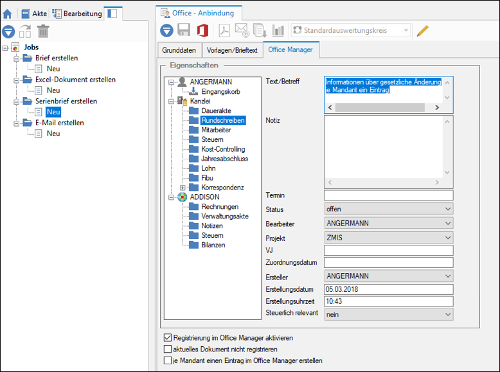Open the Steuerlich relevant dropdown
This screenshot has width=500, height=372.
coord(389,314)
